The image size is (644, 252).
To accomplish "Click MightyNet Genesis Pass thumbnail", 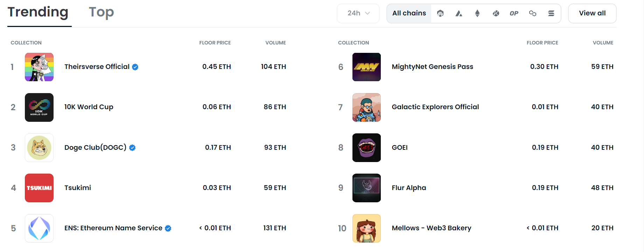I will coord(366,67).
